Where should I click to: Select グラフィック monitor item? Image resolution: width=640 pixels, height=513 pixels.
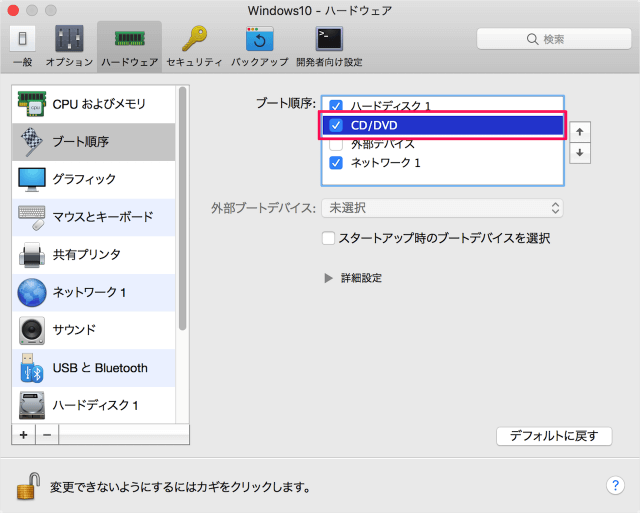pyautogui.click(x=94, y=179)
